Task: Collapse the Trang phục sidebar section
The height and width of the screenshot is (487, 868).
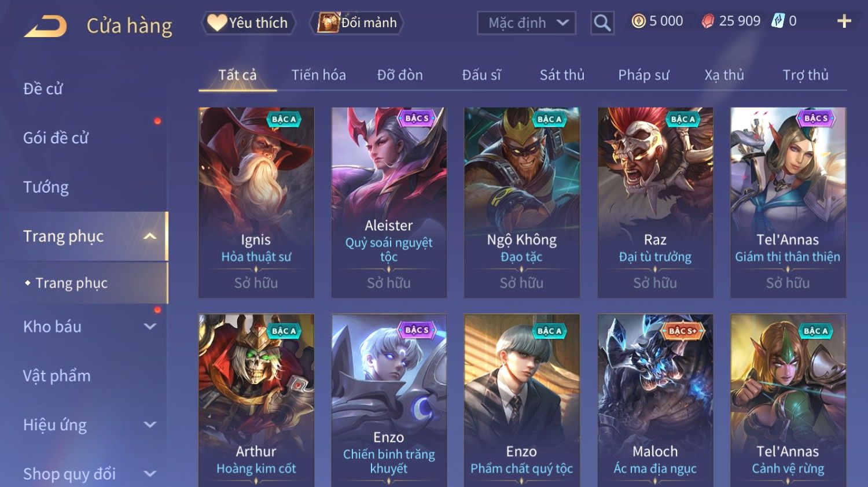Action: coord(150,237)
